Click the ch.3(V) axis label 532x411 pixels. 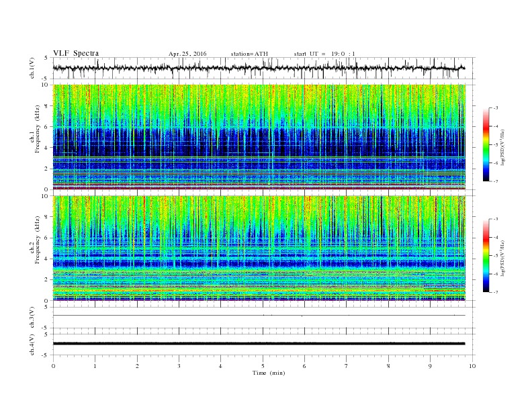32,318
